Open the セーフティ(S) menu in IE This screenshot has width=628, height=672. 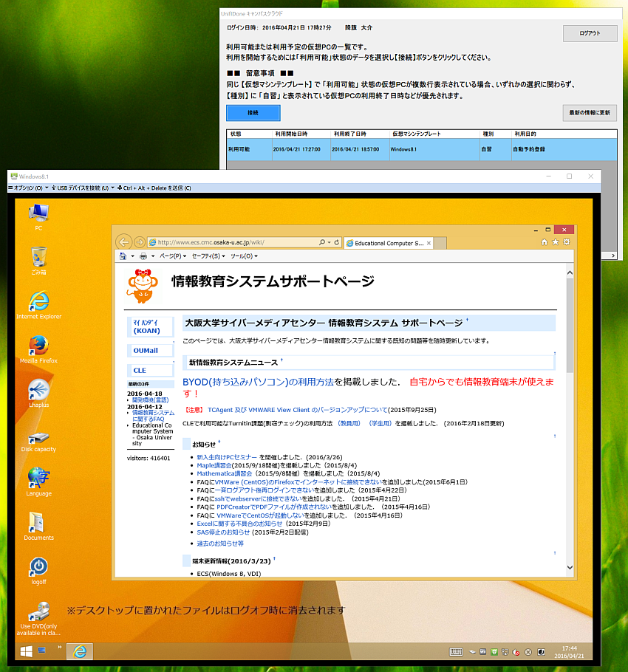(x=207, y=256)
